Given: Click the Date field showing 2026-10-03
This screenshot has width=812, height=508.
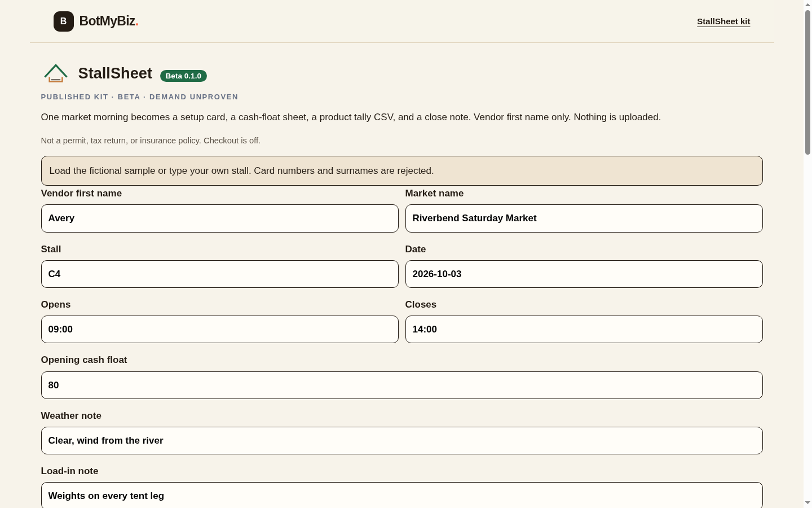Looking at the screenshot, I should point(584,274).
